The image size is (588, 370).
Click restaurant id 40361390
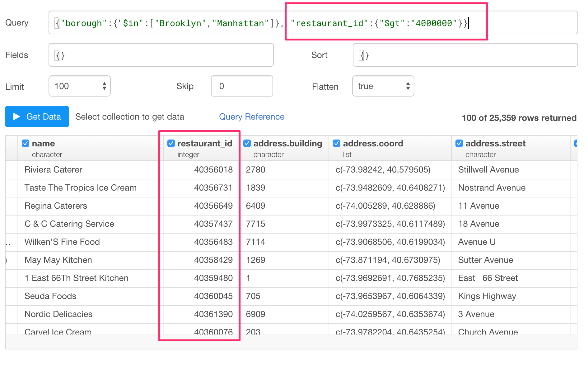pos(213,314)
